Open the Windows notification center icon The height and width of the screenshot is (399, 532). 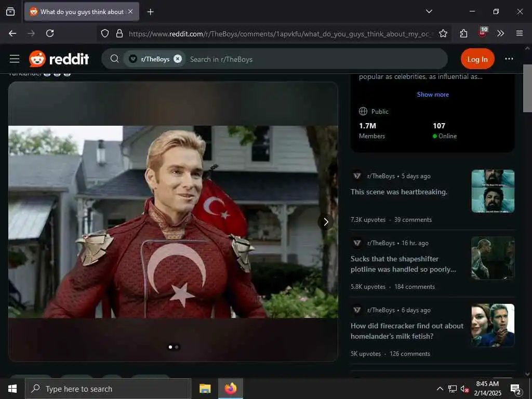click(516, 389)
